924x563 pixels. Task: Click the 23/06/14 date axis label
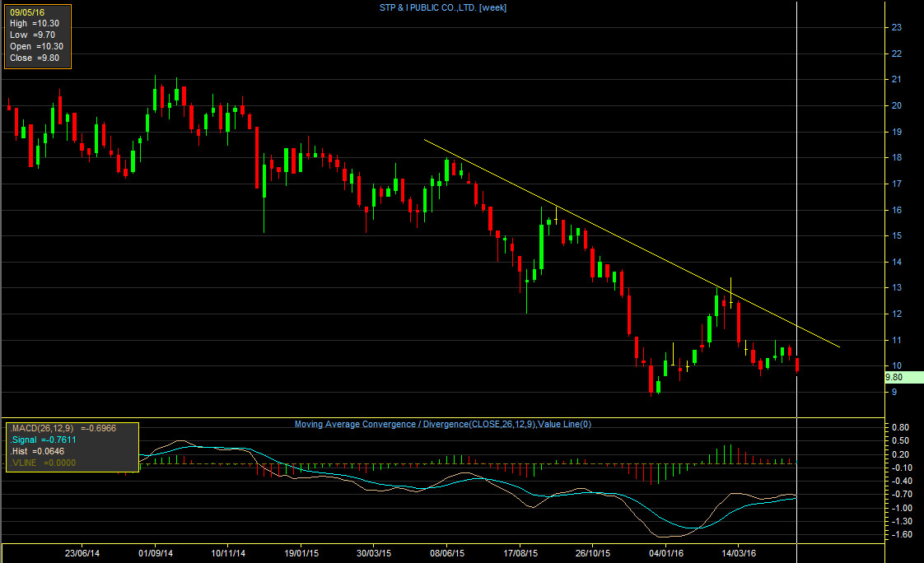pyautogui.click(x=82, y=553)
